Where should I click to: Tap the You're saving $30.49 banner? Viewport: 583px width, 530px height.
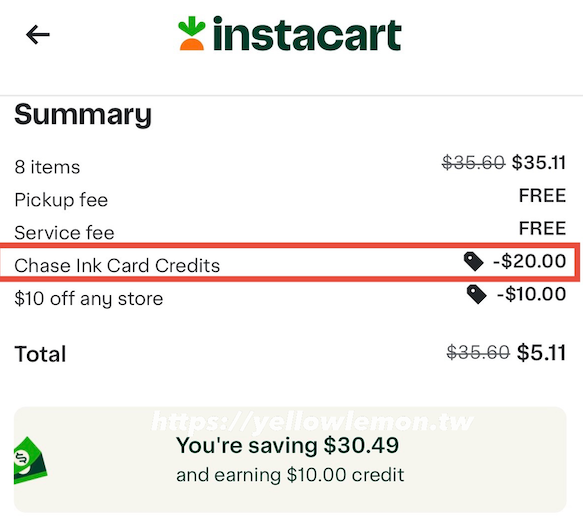tap(290, 460)
